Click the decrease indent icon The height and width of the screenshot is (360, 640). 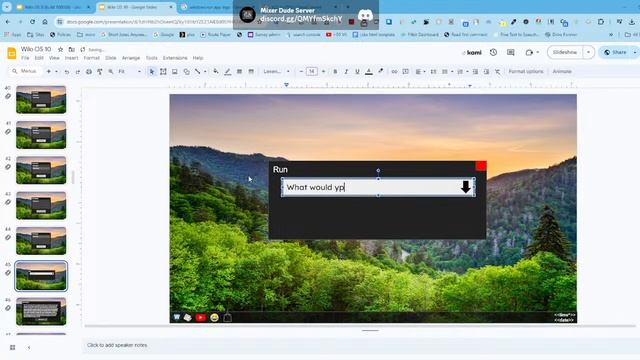[475, 71]
